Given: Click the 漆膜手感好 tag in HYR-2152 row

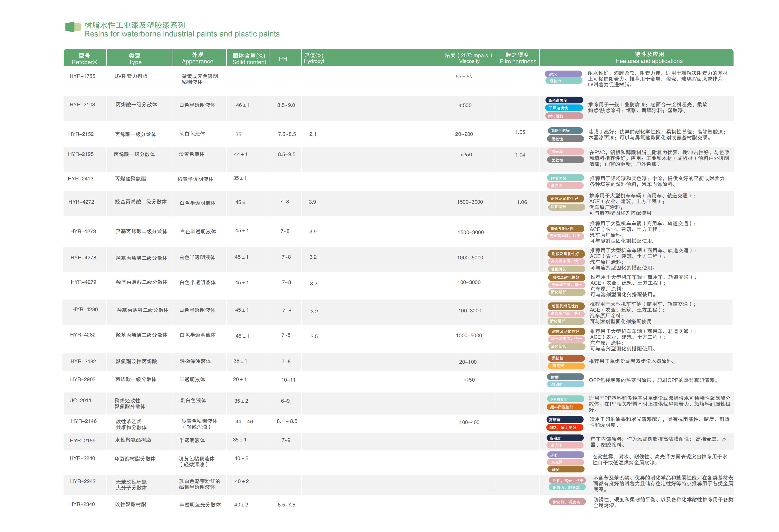Looking at the screenshot, I should click(x=565, y=131).
